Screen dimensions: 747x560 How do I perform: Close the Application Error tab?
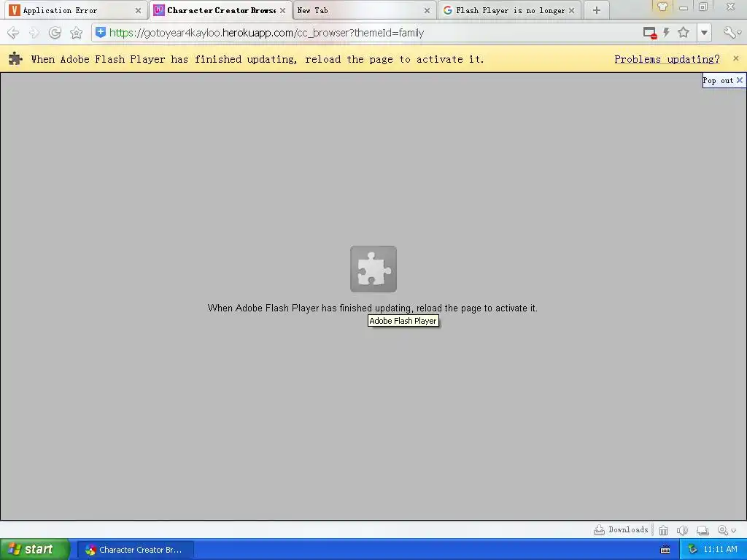point(138,10)
